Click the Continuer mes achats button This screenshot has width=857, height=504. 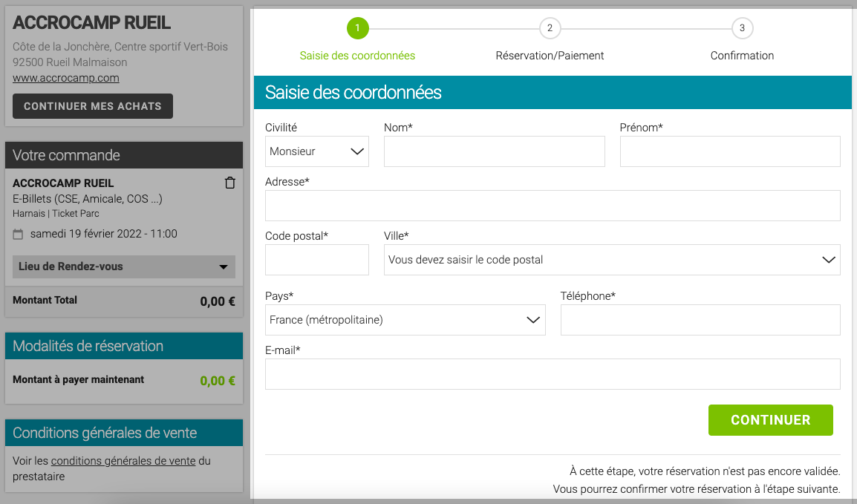pyautogui.click(x=93, y=106)
